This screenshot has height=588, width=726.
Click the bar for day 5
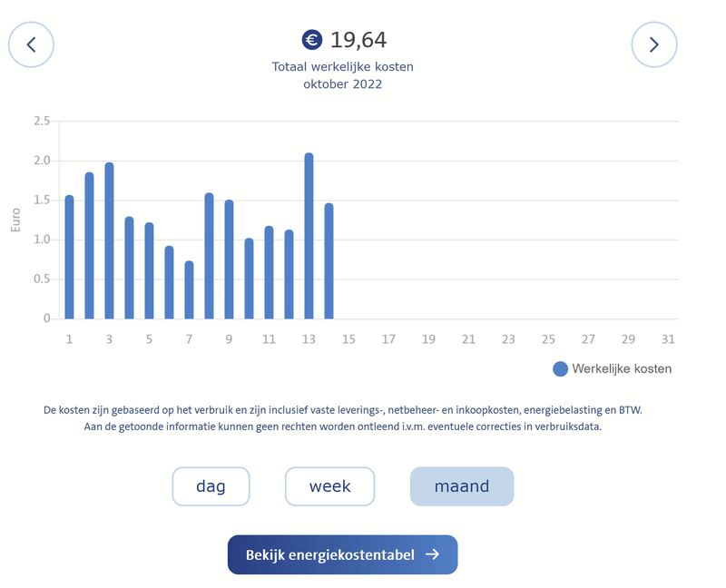click(149, 270)
